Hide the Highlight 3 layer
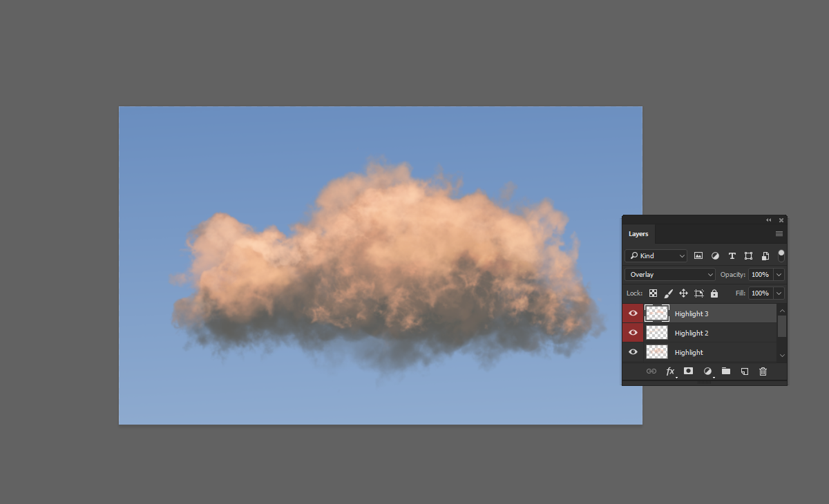 [633, 313]
